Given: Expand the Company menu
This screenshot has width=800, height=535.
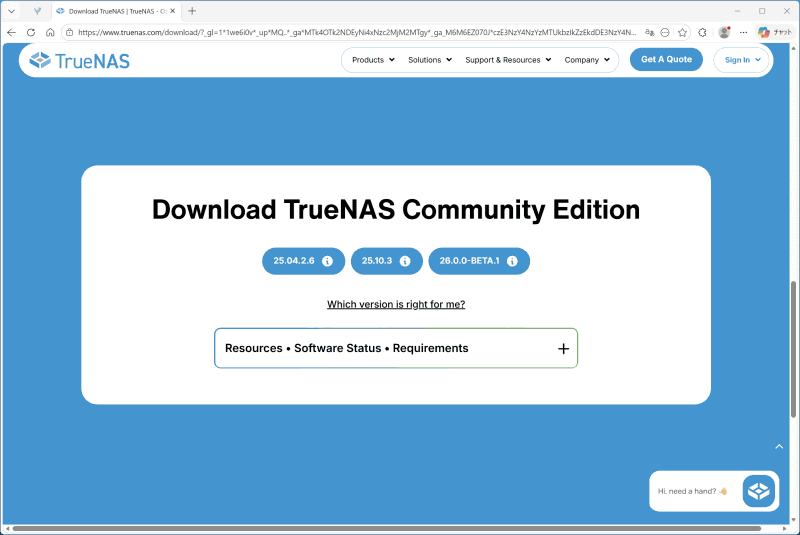Looking at the screenshot, I should pyautogui.click(x=587, y=60).
